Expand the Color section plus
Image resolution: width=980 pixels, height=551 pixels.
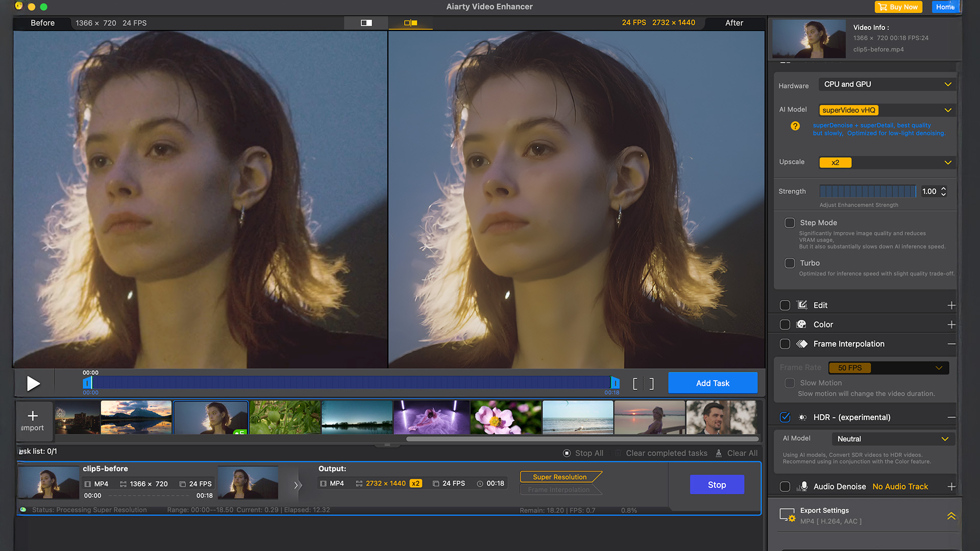click(x=951, y=324)
